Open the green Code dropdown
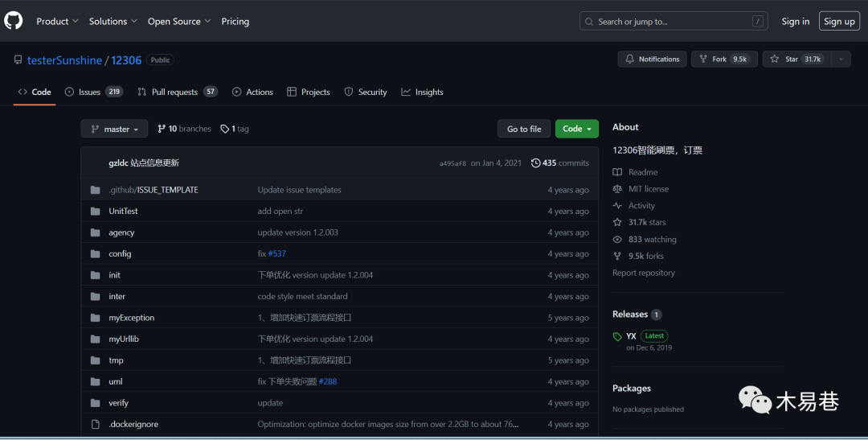The width and height of the screenshot is (868, 440). (x=577, y=129)
